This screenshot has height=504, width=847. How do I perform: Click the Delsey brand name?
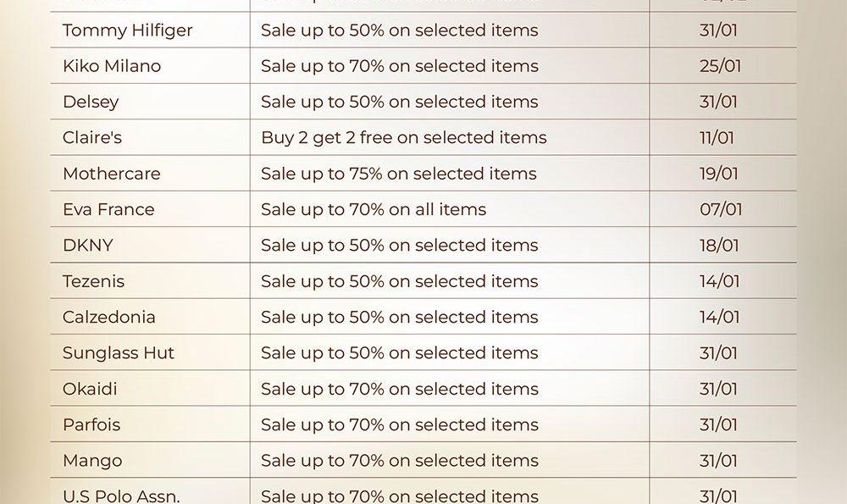pos(91,102)
